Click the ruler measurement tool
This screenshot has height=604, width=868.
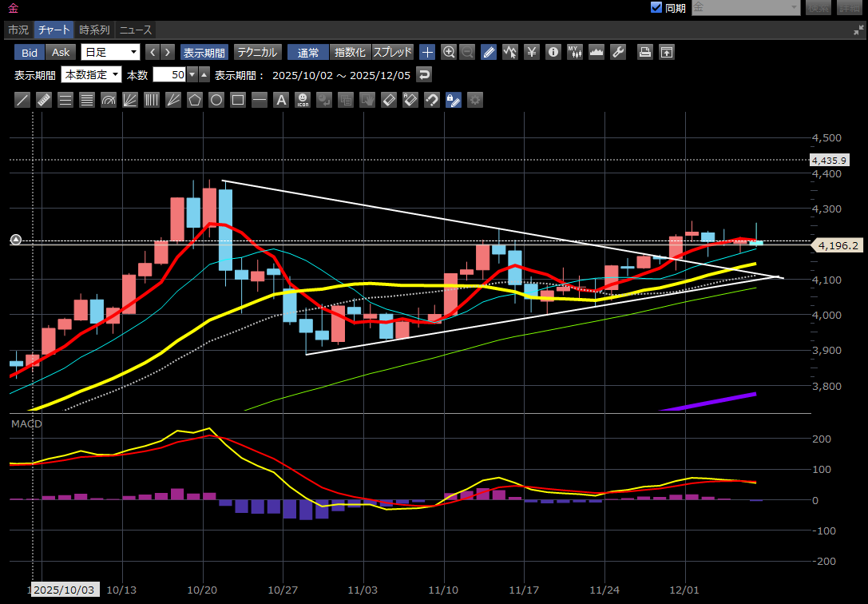(x=44, y=101)
